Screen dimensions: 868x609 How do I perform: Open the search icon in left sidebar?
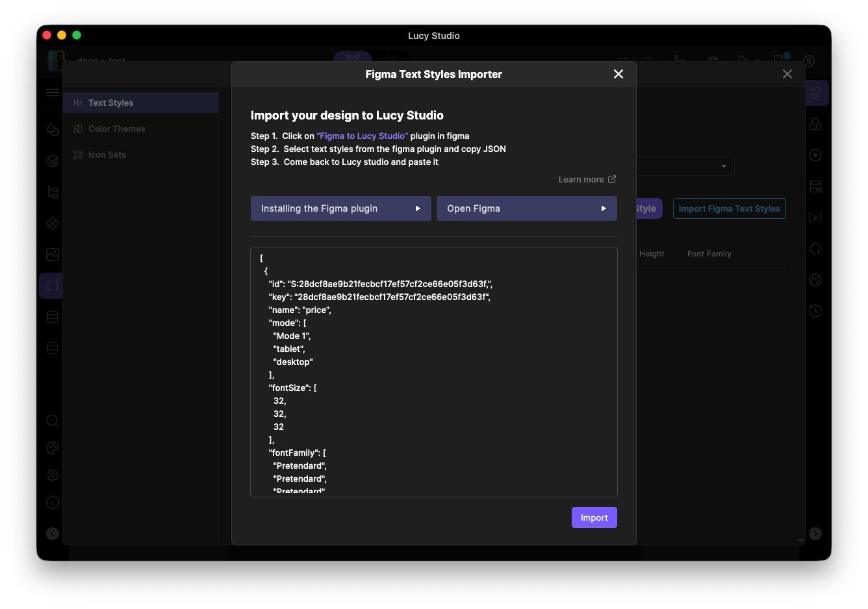tap(53, 421)
